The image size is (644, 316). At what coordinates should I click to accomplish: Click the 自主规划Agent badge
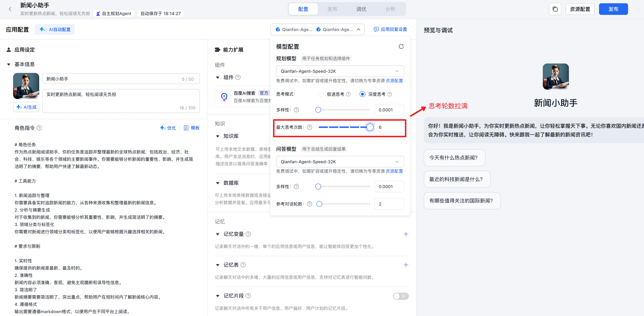114,13
